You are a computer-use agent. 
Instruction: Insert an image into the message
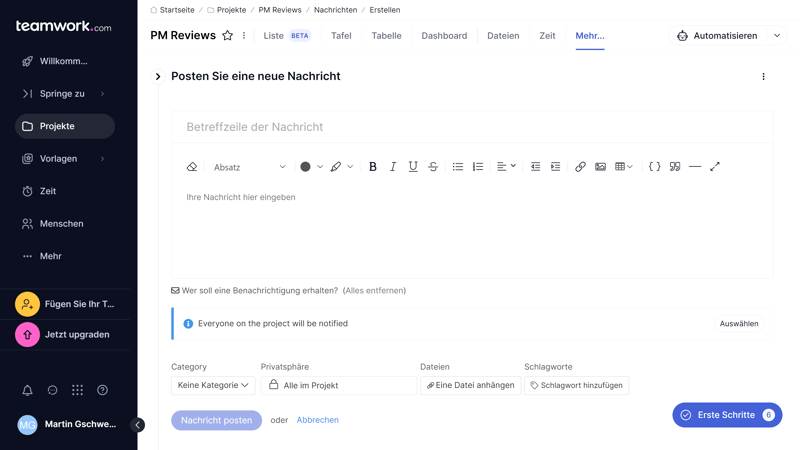pos(600,167)
